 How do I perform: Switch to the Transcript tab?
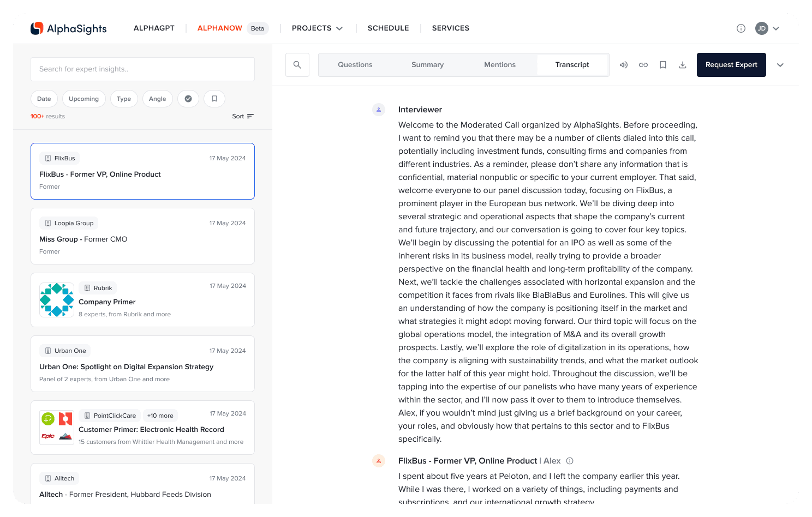pos(572,65)
